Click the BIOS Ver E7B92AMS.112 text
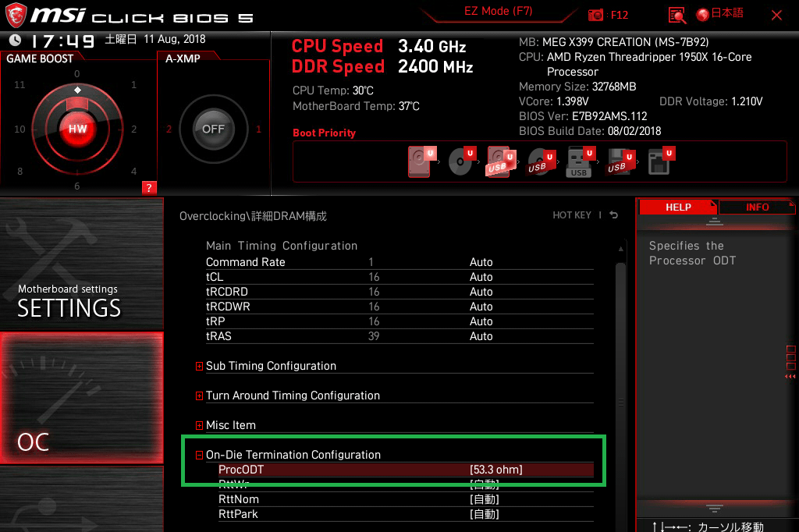Image resolution: width=799 pixels, height=532 pixels. [583, 116]
